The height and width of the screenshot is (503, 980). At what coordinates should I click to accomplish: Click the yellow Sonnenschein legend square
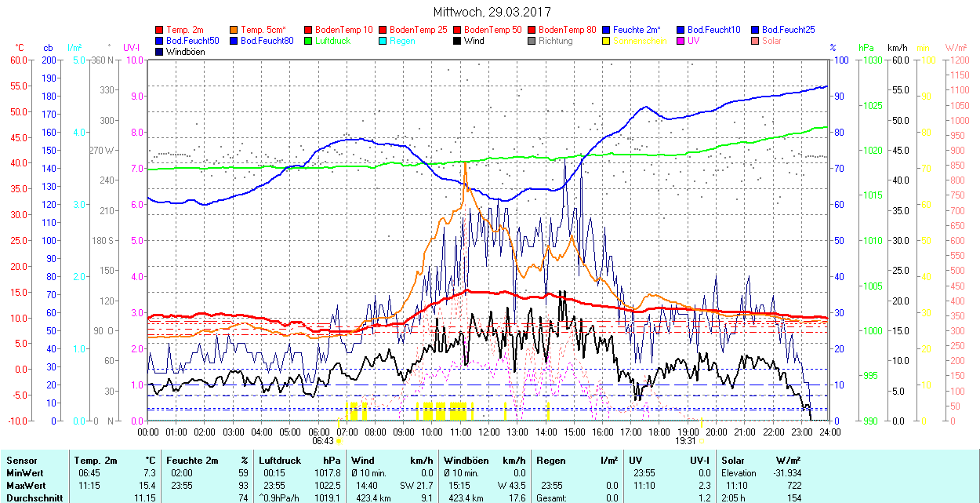(x=607, y=41)
